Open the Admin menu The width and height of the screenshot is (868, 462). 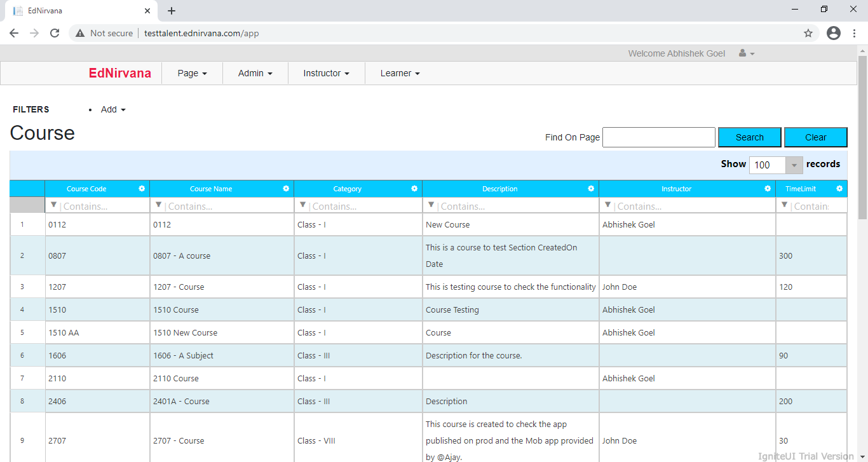pyautogui.click(x=255, y=73)
